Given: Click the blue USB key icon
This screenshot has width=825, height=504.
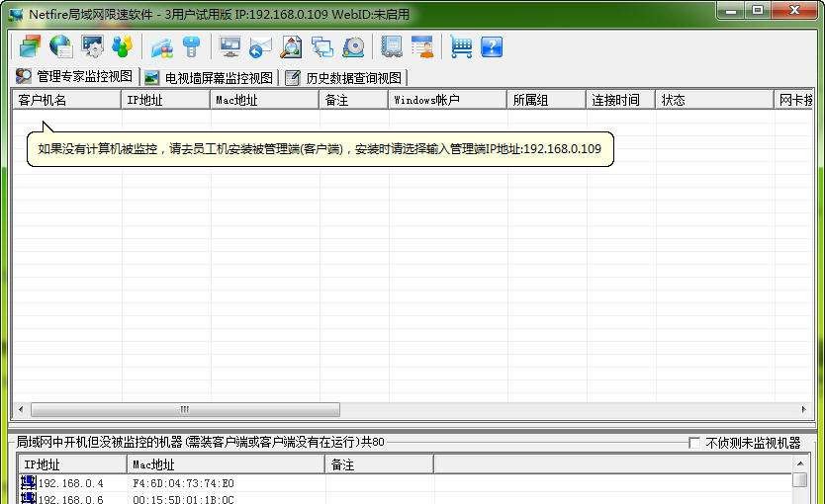Looking at the screenshot, I should 192,46.
